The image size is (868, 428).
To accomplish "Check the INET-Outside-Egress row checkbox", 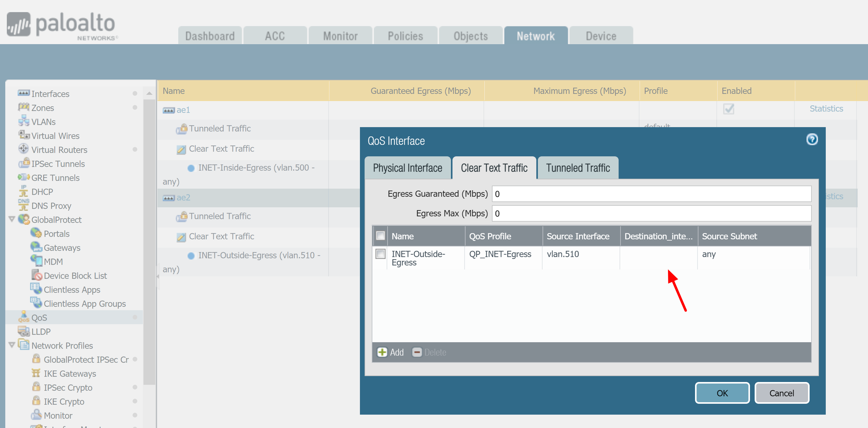I will point(380,254).
